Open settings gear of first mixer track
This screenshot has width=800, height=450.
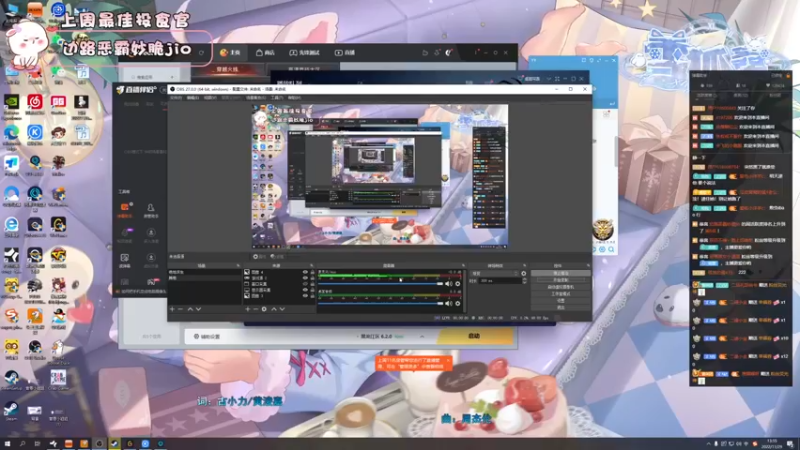pyautogui.click(x=458, y=284)
